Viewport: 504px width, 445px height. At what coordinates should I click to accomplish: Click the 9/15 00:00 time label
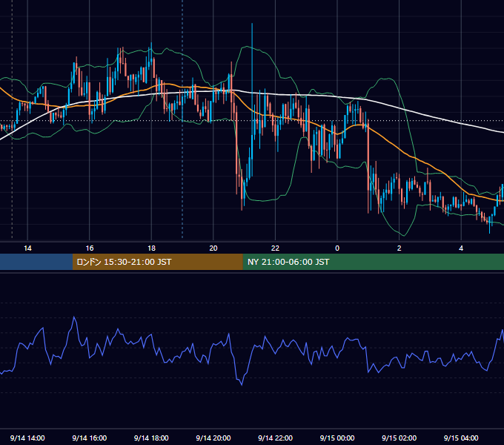click(337, 438)
